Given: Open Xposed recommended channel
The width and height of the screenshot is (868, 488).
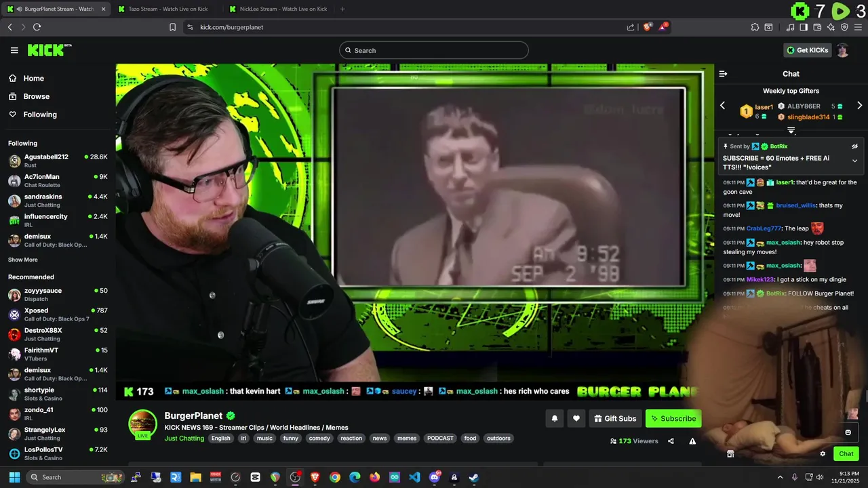Looking at the screenshot, I should (x=58, y=314).
